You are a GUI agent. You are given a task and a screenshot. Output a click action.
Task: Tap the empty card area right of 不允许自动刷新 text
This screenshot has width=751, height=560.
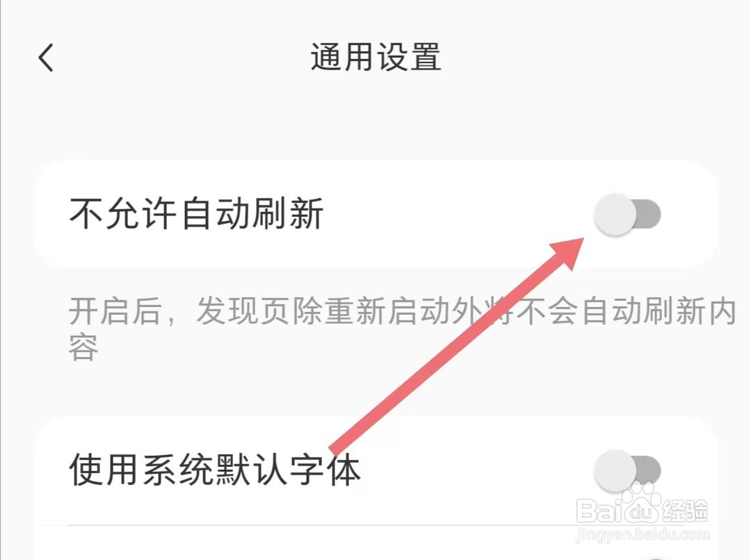click(x=455, y=213)
